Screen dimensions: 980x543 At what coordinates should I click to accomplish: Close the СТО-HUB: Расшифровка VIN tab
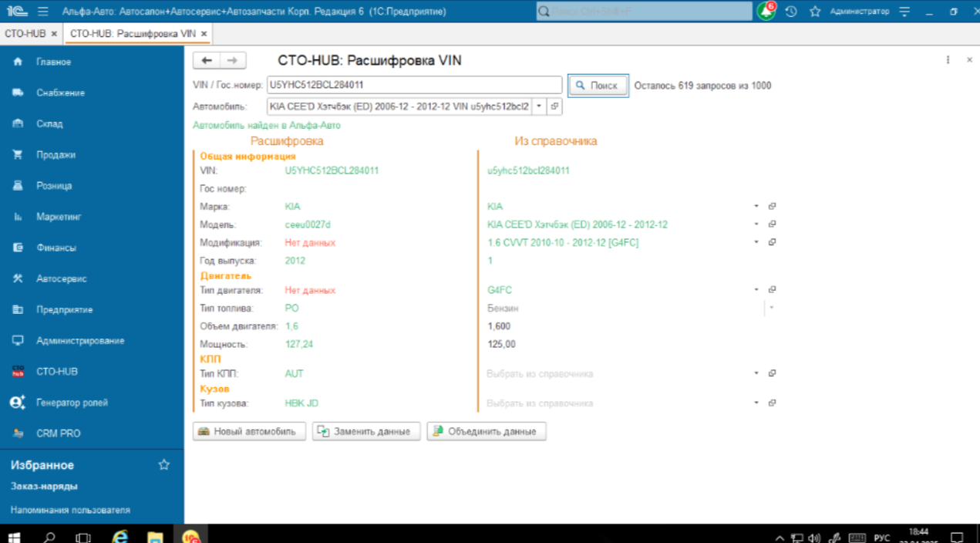204,34
